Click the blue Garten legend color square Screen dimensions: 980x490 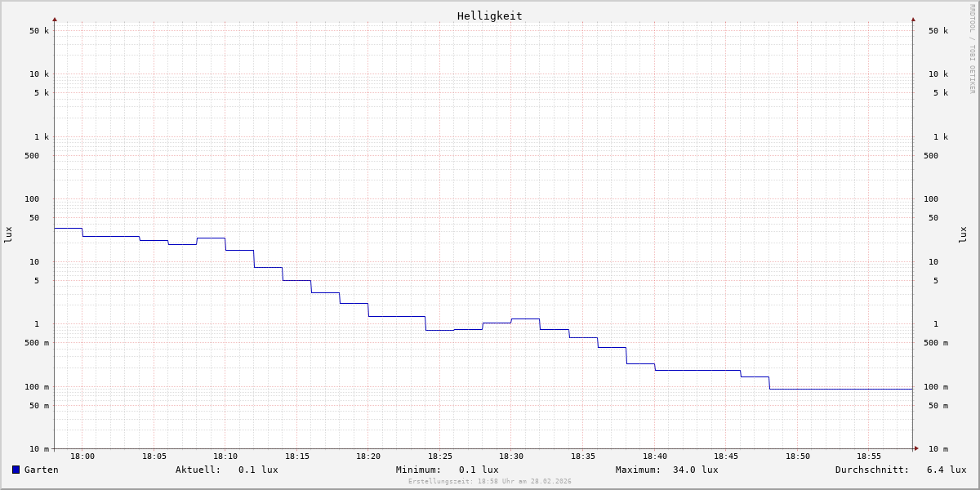pos(16,470)
